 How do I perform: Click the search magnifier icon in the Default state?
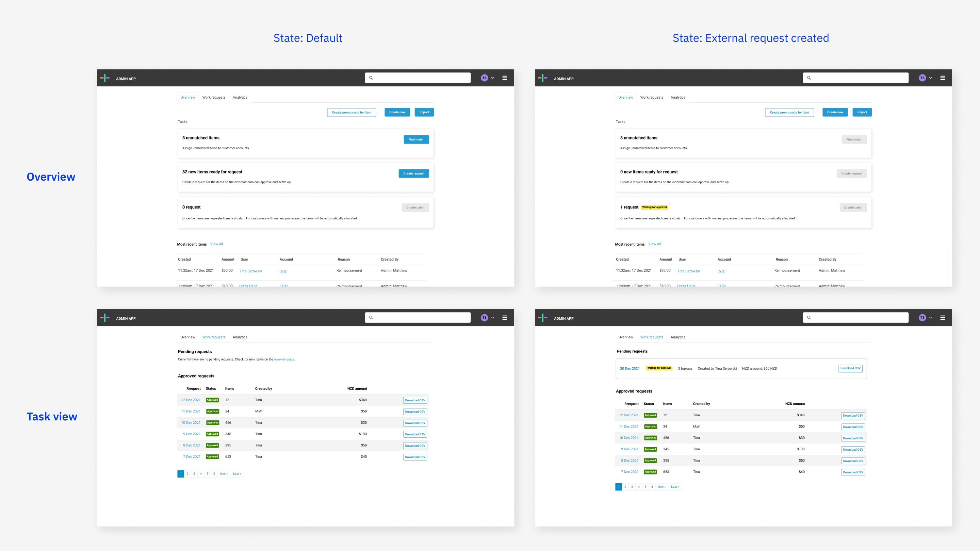click(371, 78)
